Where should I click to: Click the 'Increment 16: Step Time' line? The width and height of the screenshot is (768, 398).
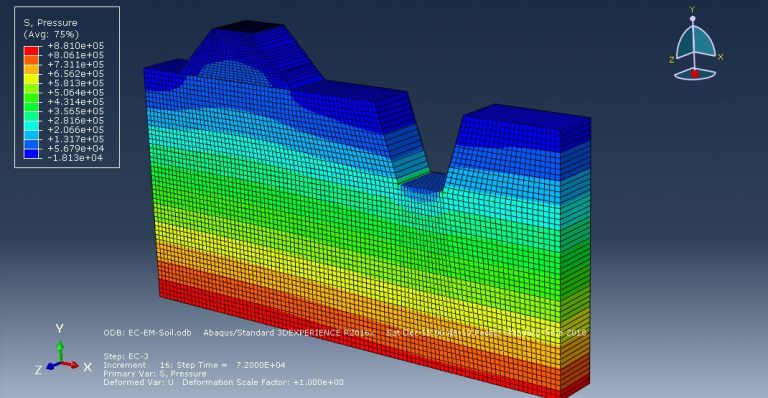tap(194, 365)
